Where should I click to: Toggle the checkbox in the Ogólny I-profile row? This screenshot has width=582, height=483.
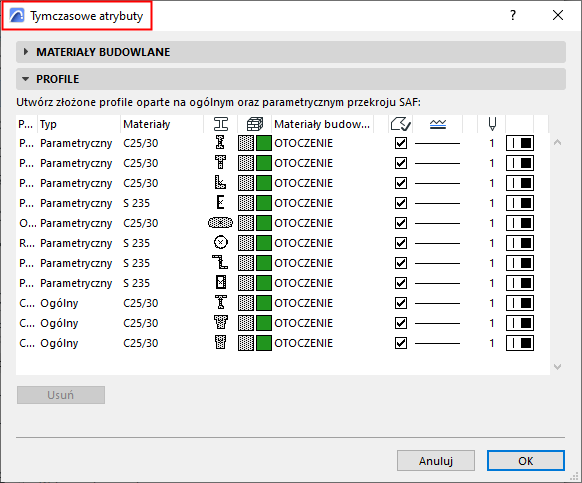coord(401,303)
